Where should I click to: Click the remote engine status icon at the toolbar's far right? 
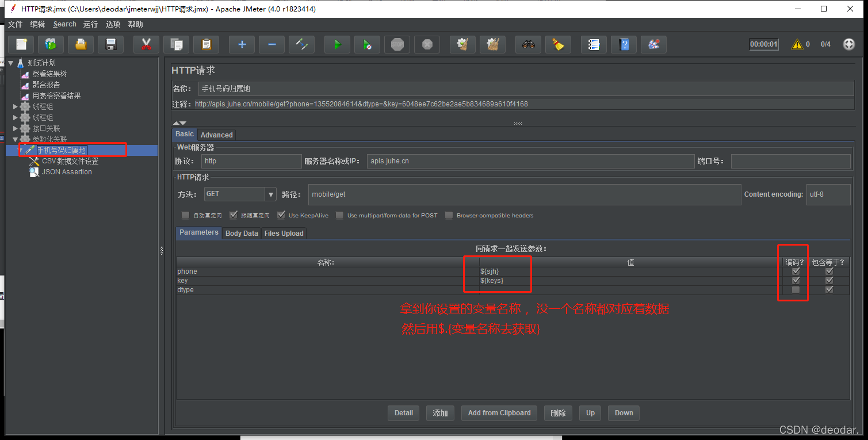(x=848, y=44)
